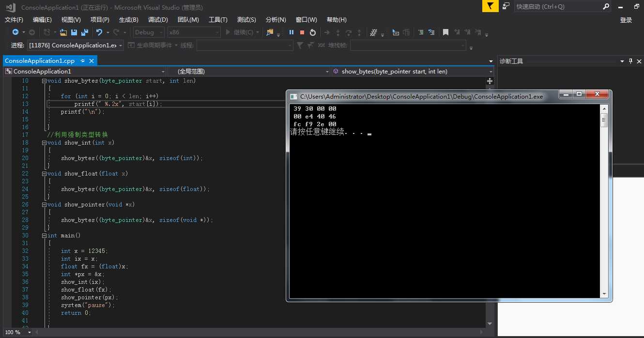Image resolution: width=644 pixels, height=338 pixels.
Task: Click the code editor vertical scrollbar down arrow
Action: (x=490, y=323)
